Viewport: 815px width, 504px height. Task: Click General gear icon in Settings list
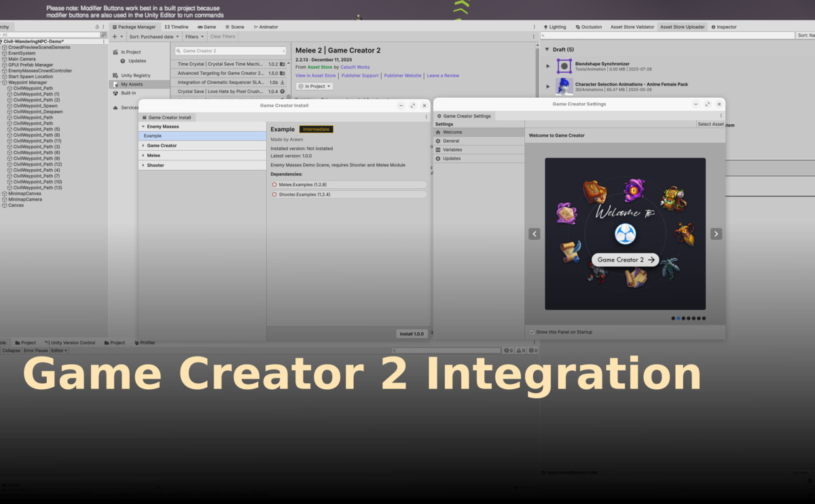coord(438,141)
